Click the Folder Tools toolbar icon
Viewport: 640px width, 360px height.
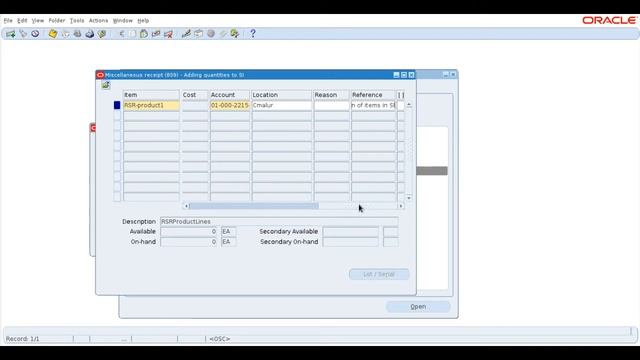(x=235, y=34)
